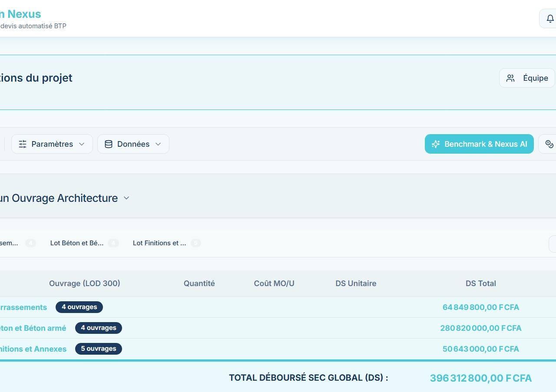Screen dimensions: 556x392
Task: Click the DS Total column header
Action: pyautogui.click(x=481, y=283)
